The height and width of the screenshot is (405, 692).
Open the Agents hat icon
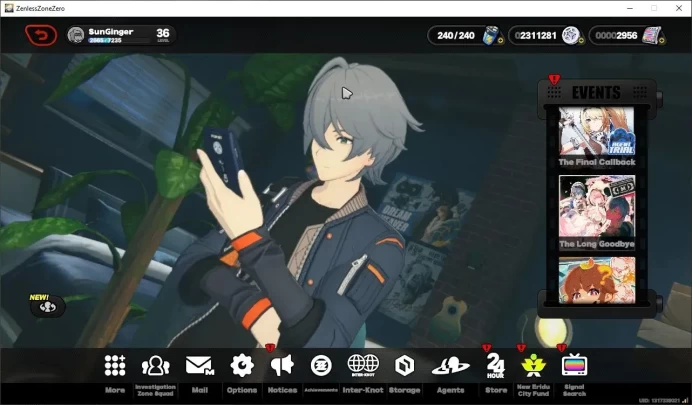[x=450, y=366]
